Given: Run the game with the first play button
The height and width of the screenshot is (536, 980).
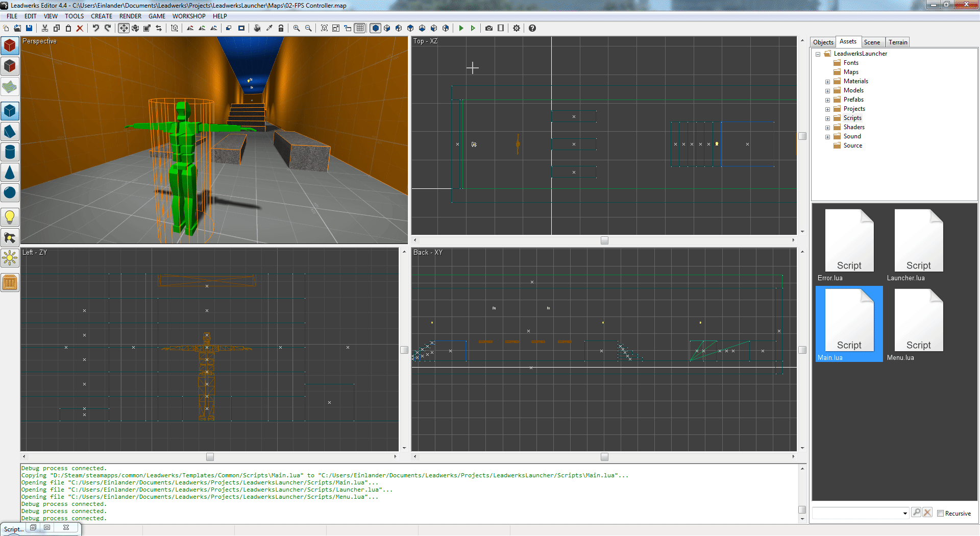Looking at the screenshot, I should [x=461, y=28].
